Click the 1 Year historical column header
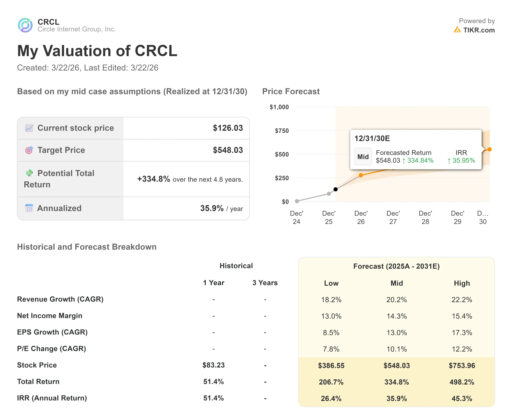The height and width of the screenshot is (420, 512). click(x=213, y=283)
